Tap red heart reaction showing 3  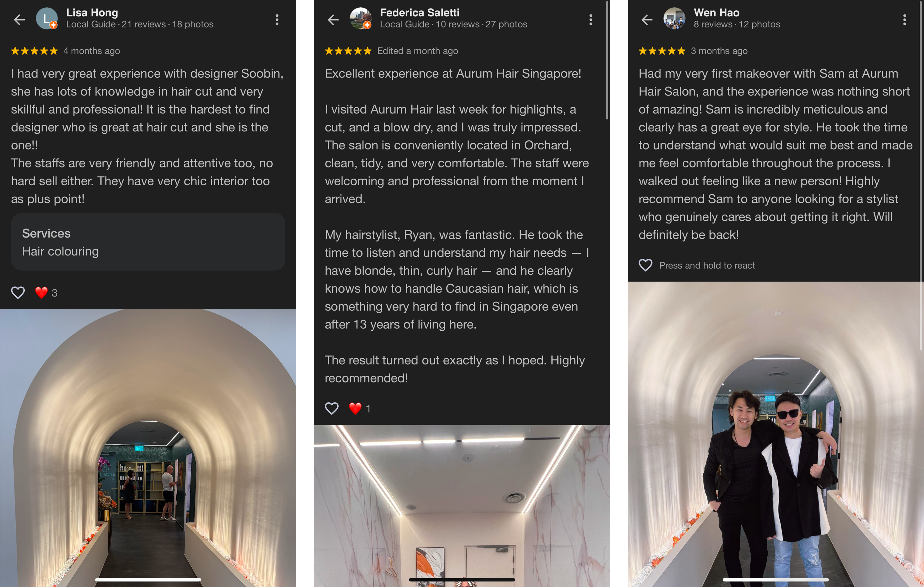point(46,293)
